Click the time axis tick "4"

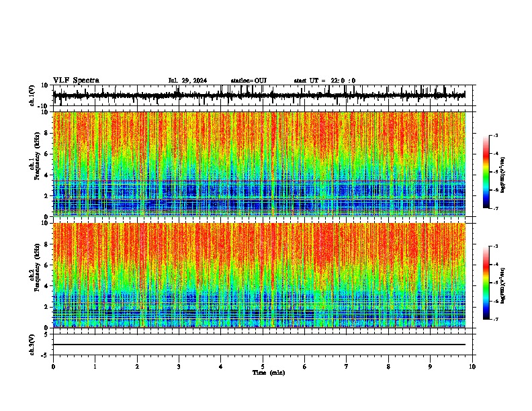point(221,367)
